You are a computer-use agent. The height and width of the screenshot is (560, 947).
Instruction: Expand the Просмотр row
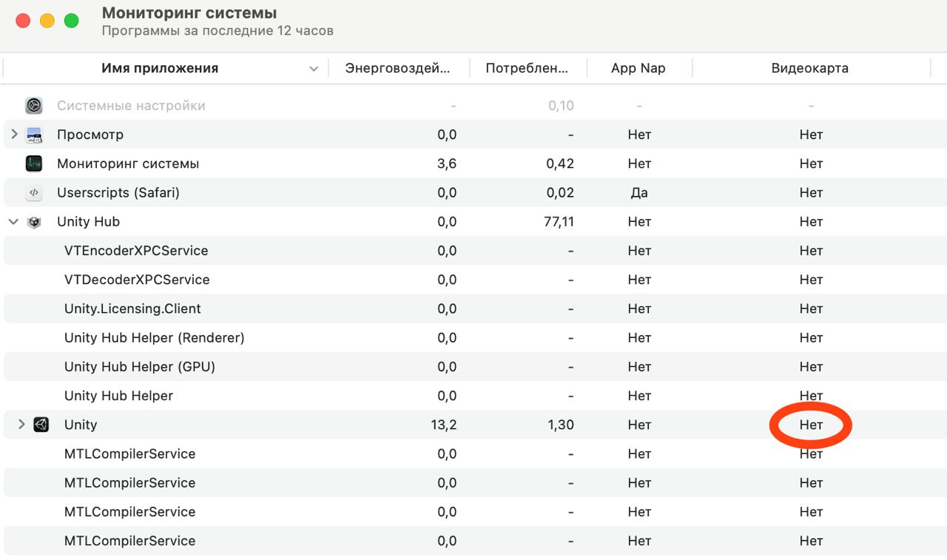coord(14,135)
